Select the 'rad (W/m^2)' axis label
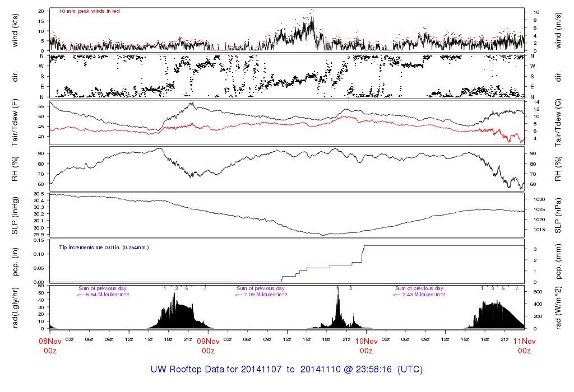Screen dimensions: 574x392 tap(558, 307)
